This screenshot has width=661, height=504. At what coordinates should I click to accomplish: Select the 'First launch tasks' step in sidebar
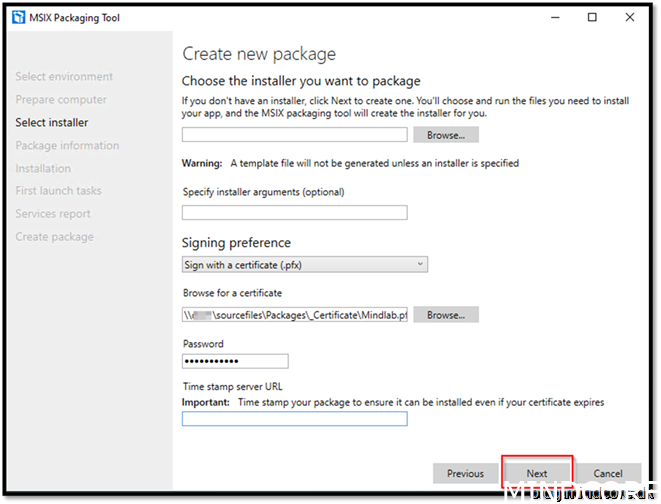pos(59,191)
